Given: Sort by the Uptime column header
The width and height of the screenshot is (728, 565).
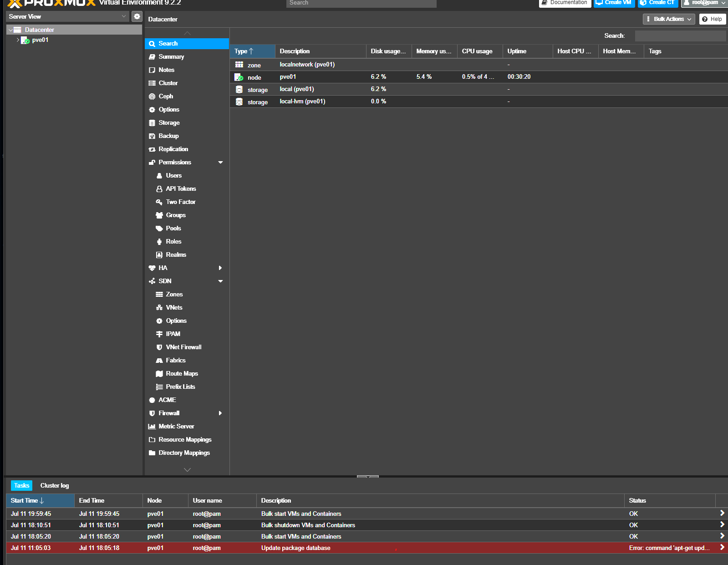Looking at the screenshot, I should click(x=528, y=51).
